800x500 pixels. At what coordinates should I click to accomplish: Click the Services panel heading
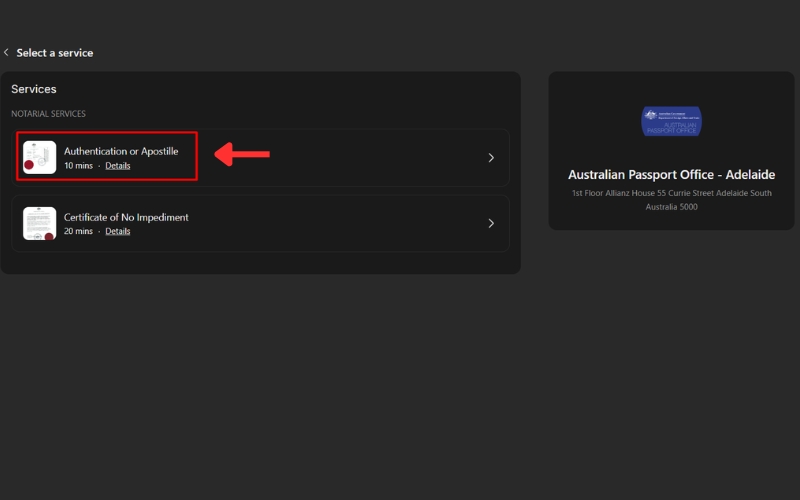click(x=34, y=89)
